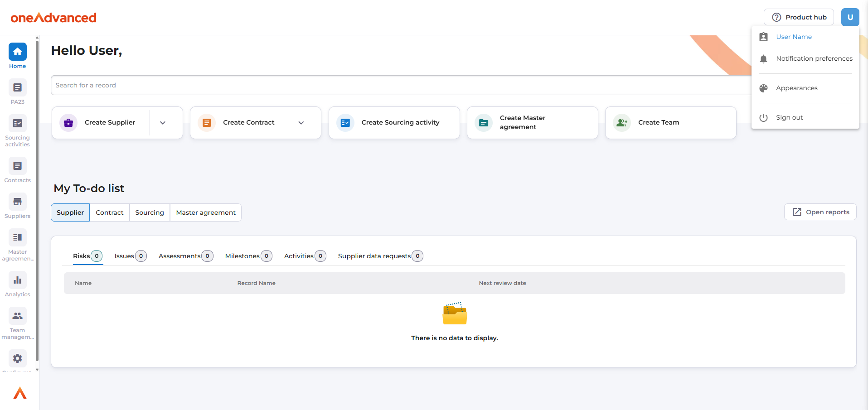Click the Open reports button

820,212
